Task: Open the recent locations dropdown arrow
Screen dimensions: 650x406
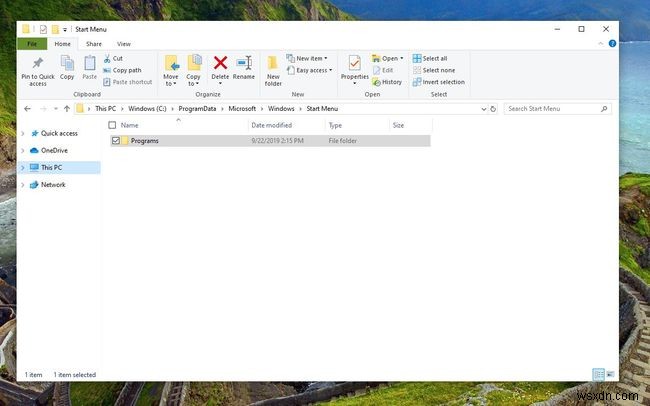Action: click(x=56, y=109)
